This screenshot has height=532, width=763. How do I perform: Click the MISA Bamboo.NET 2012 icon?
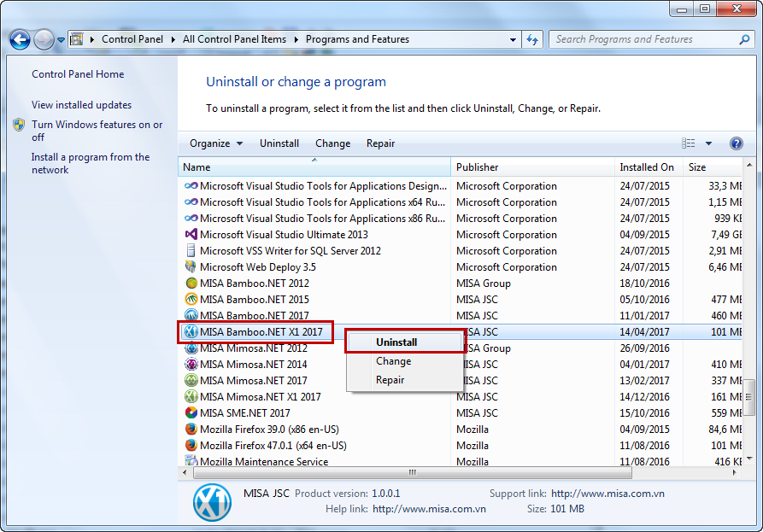click(x=191, y=283)
